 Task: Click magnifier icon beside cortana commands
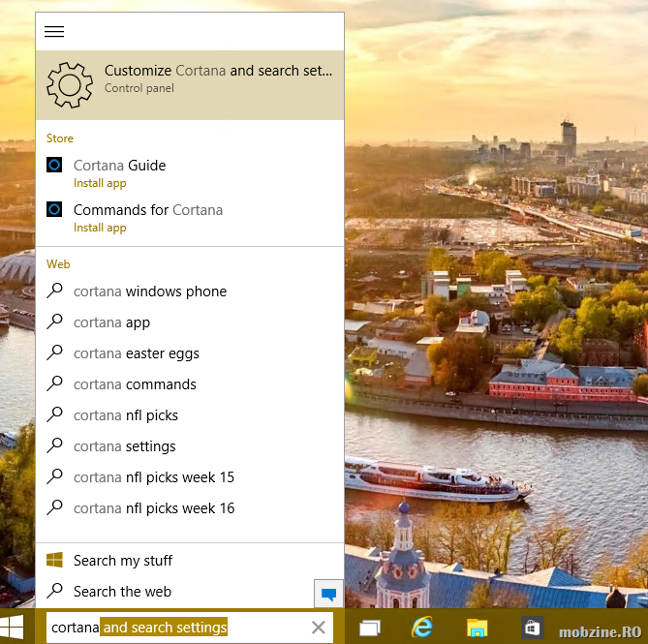click(54, 383)
